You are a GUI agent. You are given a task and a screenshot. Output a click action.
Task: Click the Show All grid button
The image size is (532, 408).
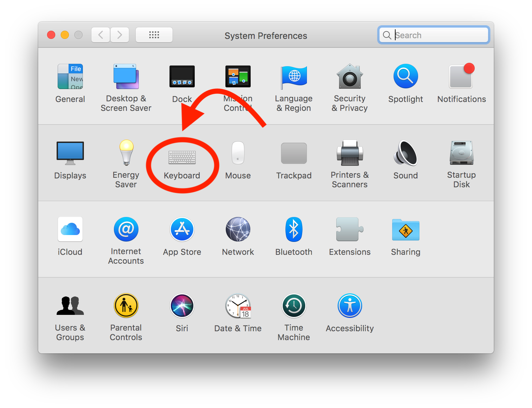(x=154, y=35)
